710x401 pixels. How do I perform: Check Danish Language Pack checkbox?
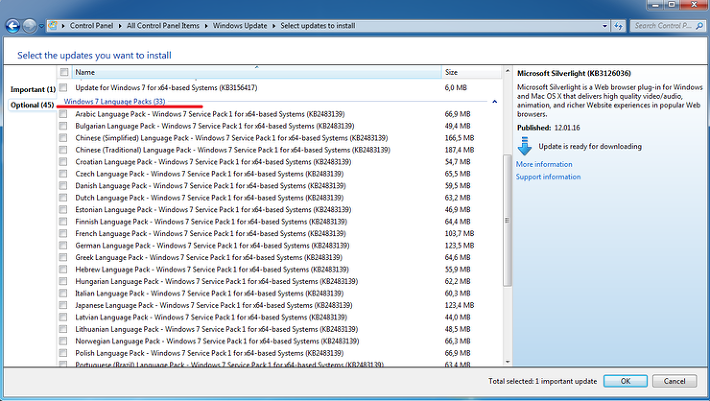click(x=63, y=186)
